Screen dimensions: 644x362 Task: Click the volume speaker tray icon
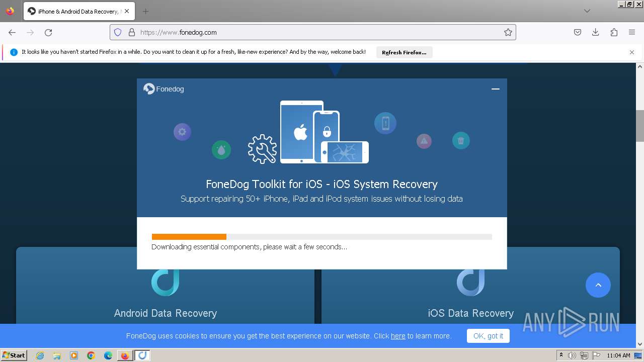click(572, 355)
